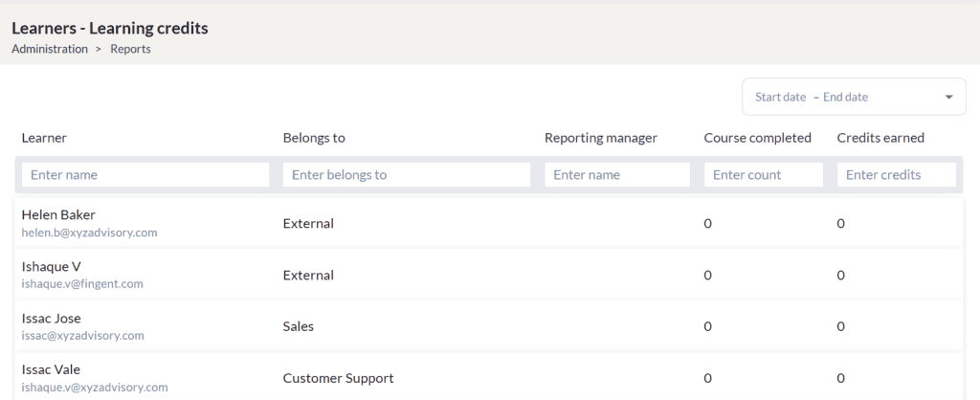Click email helen.b@xyzadvisory.com

[89, 233]
